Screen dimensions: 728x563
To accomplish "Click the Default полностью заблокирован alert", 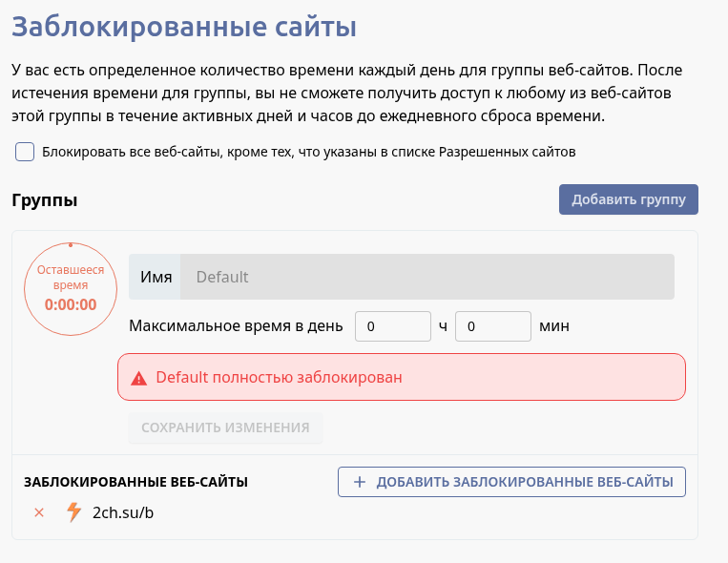I will 402,377.
